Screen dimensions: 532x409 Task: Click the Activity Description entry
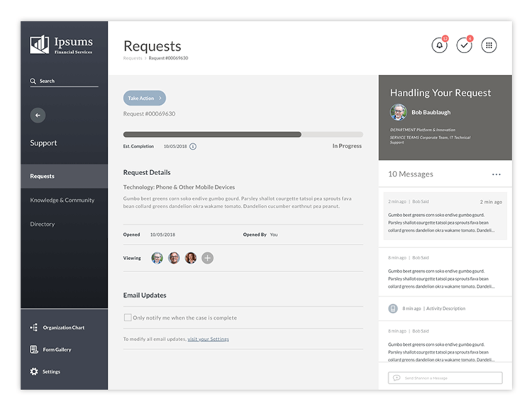tap(445, 308)
